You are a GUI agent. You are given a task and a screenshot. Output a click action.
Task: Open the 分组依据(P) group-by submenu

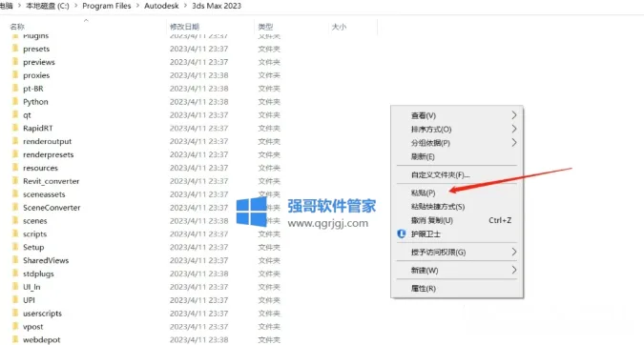click(x=457, y=143)
